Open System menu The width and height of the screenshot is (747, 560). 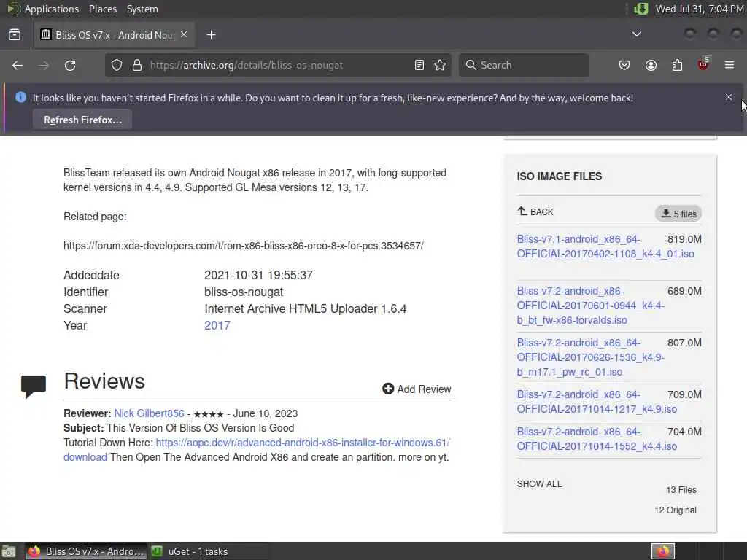pyautogui.click(x=142, y=9)
